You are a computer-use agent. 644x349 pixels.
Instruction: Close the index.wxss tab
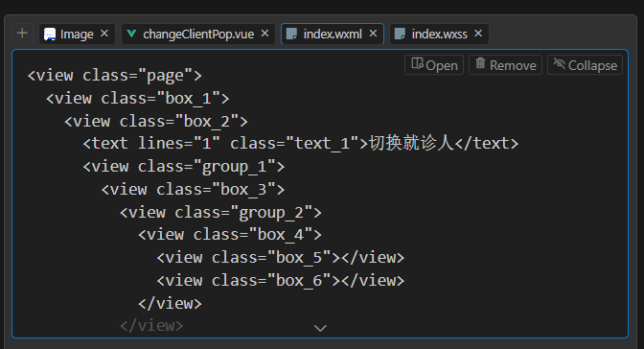point(478,34)
